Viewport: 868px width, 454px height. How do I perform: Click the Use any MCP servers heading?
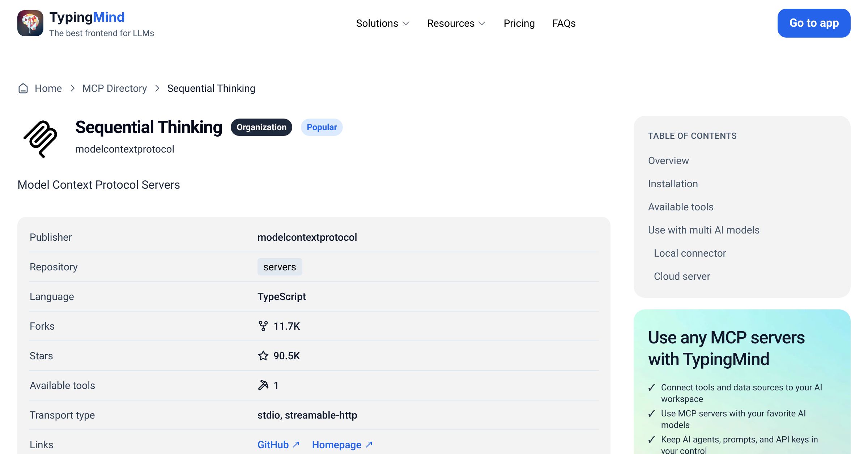coord(726,348)
